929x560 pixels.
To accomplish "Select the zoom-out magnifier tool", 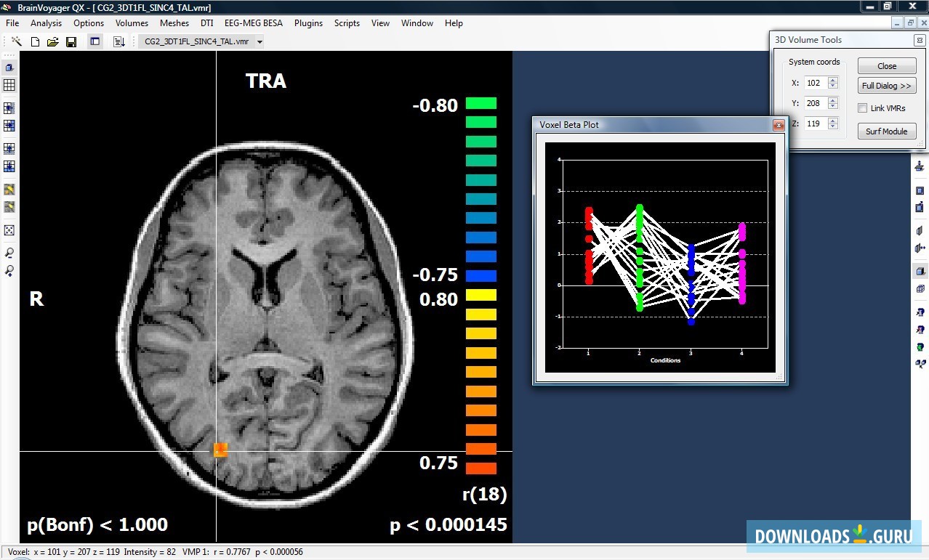I will pos(9,253).
